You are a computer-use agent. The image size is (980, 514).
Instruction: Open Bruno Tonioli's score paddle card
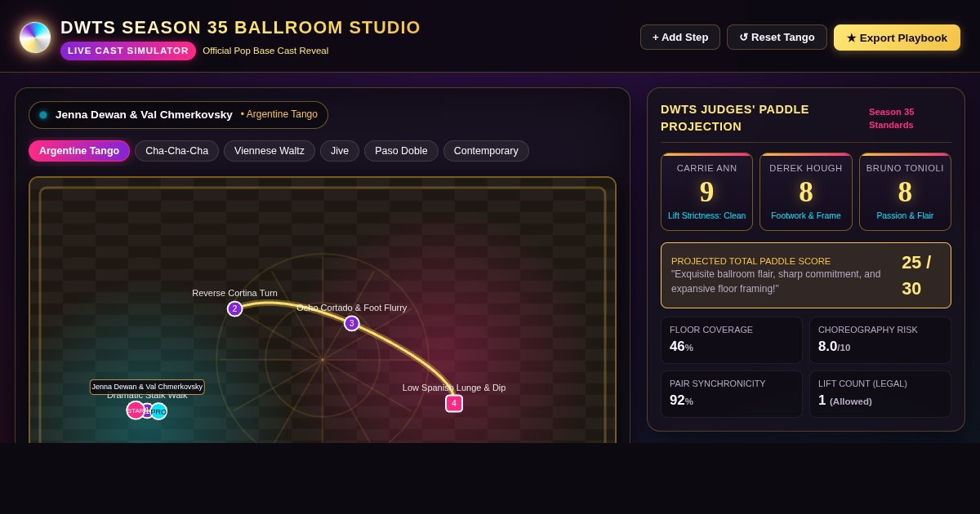[x=905, y=192]
